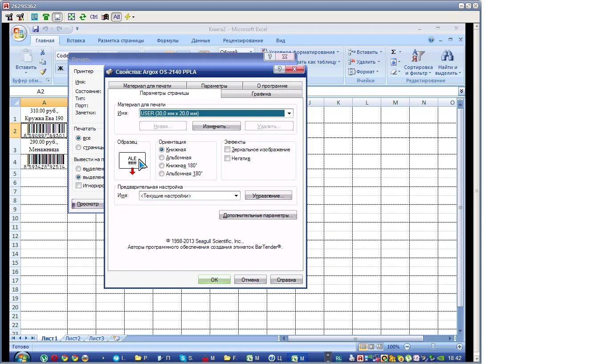Expand the Формат cells dropdown
595x364 pixels.
click(x=377, y=72)
